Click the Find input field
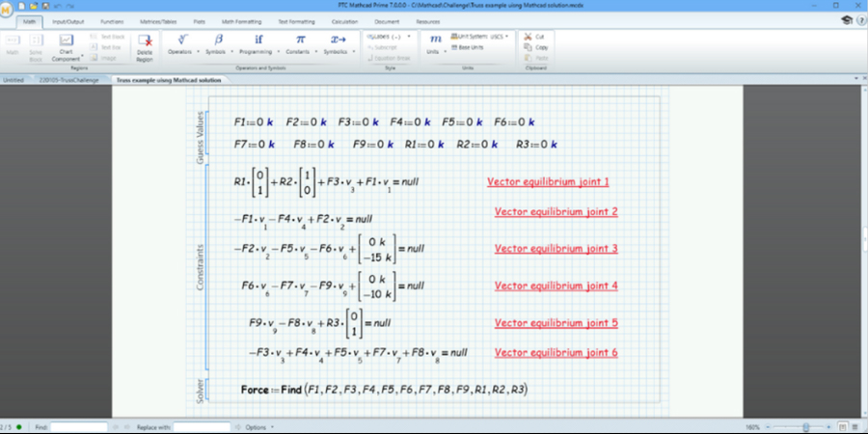Screen dimensions: 868x434 point(79,426)
